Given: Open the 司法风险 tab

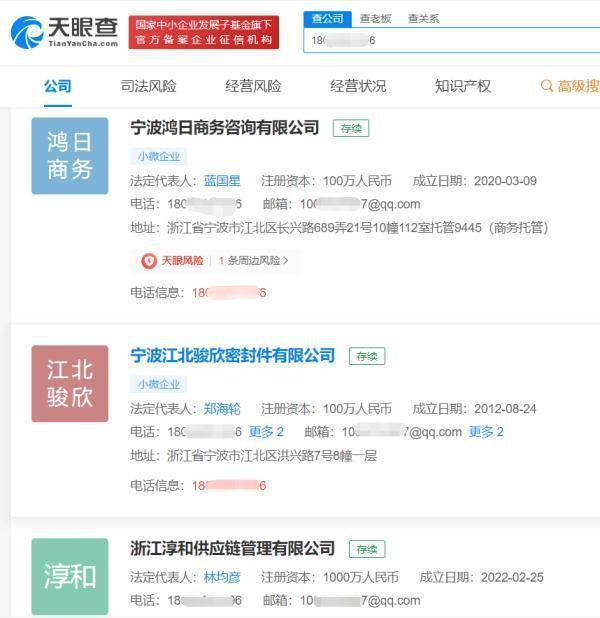Looking at the screenshot, I should tap(148, 86).
